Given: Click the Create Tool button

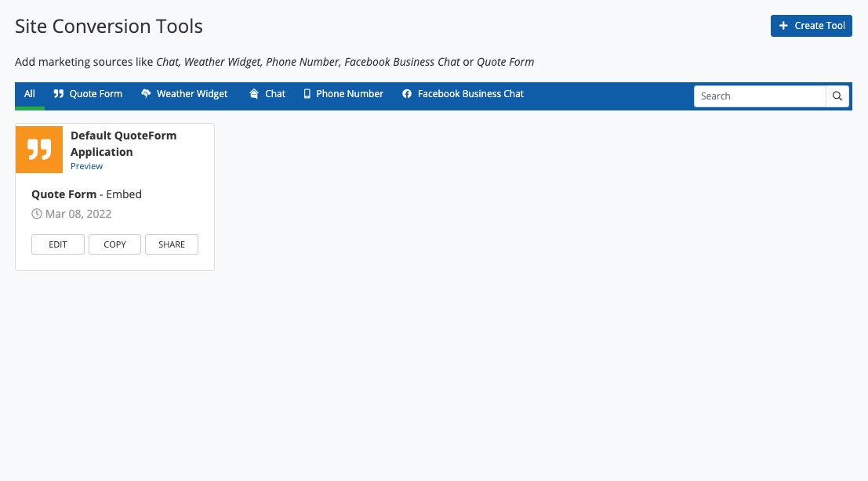Looking at the screenshot, I should click(x=811, y=26).
